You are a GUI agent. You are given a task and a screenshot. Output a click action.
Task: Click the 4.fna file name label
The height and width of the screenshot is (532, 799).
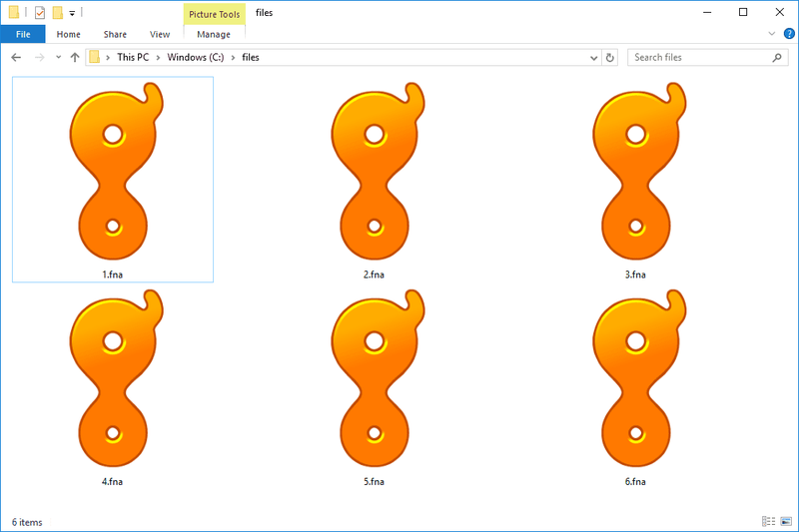[x=113, y=482]
